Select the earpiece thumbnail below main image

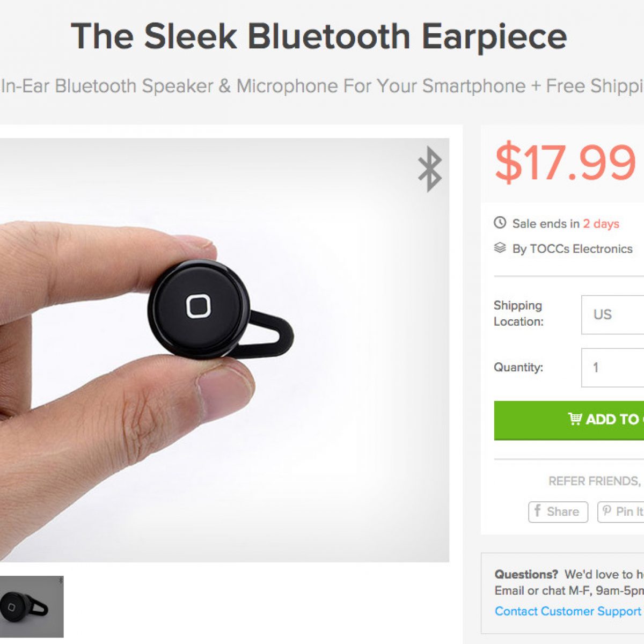coord(32,606)
